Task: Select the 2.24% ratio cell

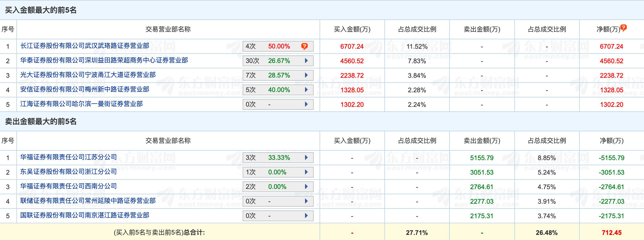Action: tap(417, 105)
